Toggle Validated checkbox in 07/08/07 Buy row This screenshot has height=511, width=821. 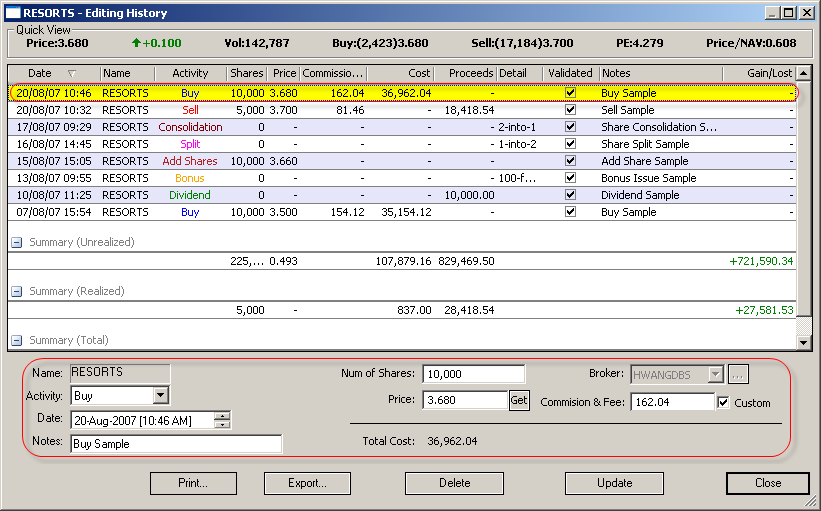tap(571, 212)
